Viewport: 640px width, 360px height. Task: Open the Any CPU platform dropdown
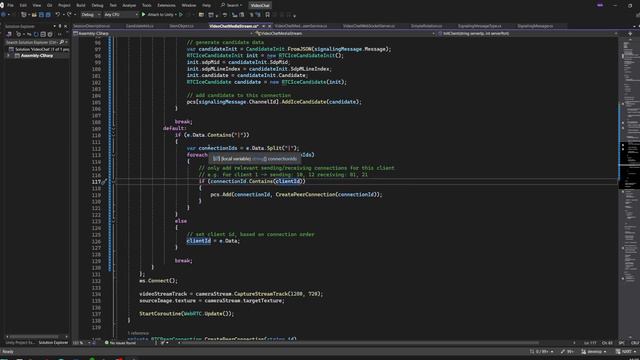click(x=120, y=15)
